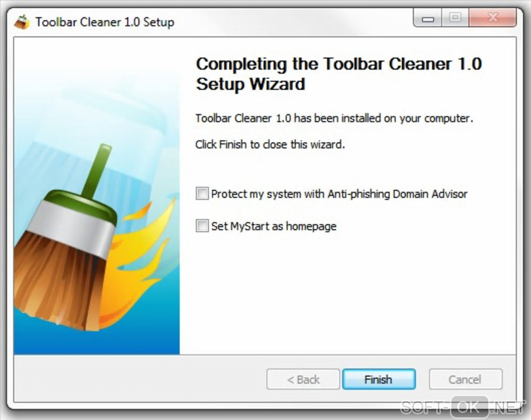Click the 'Completing the Toolbar Cleaner' heading
Viewport: 531px width, 420px height.
pos(339,74)
